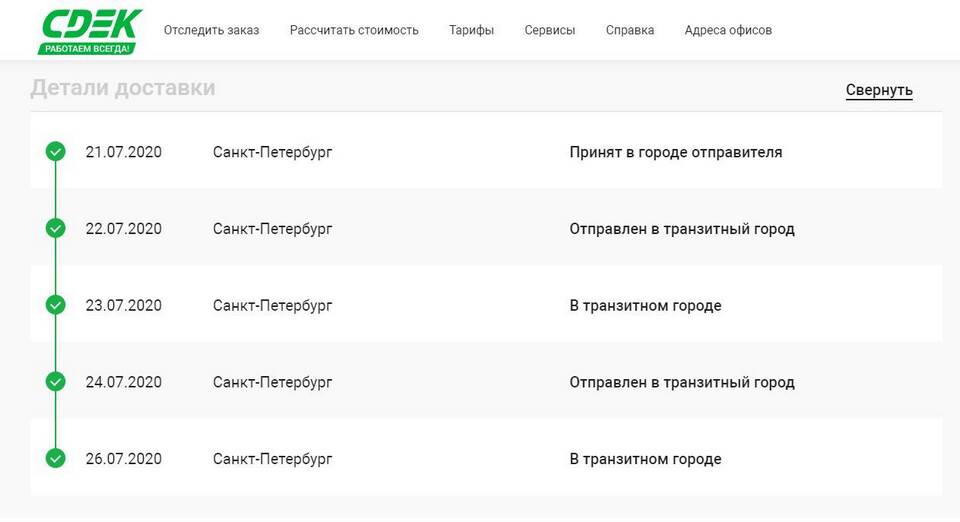Open the Сервисы menu item

(549, 30)
